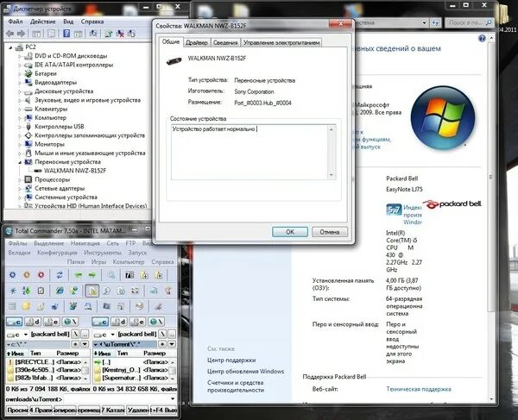
Task: Open Счетчики и средства производительности link
Action: pos(236,386)
